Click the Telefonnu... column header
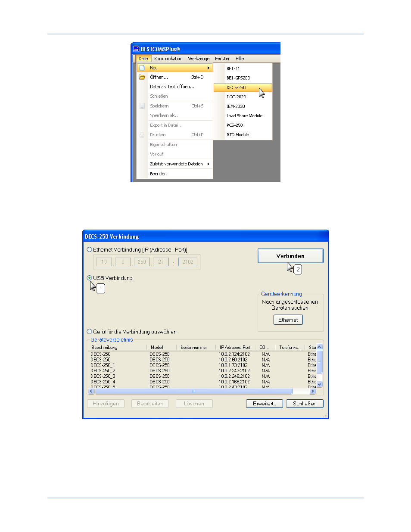The image size is (411, 532). (290, 347)
